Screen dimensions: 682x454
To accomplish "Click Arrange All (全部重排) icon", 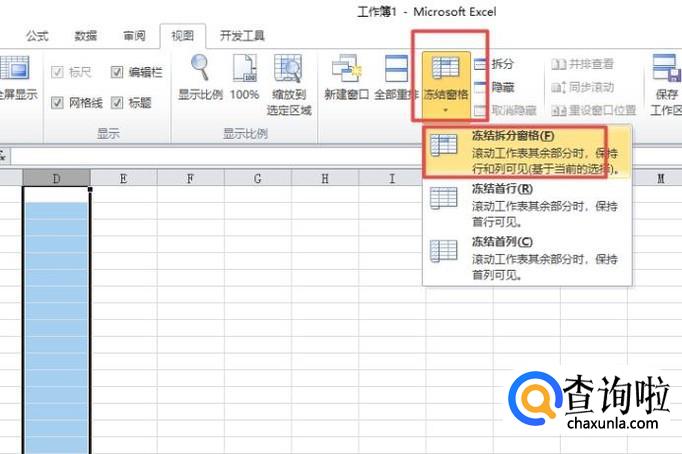I will click(x=396, y=68).
